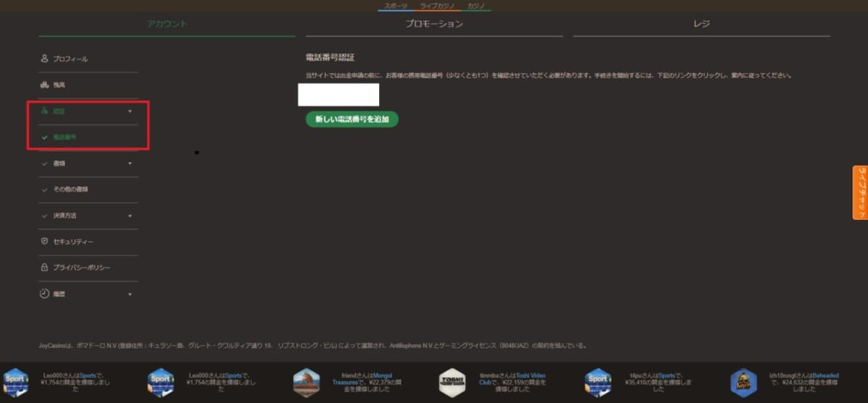868x403 pixels.
Task: Click the Mongol Treasures link in winners ticker
Action: pyautogui.click(x=362, y=379)
